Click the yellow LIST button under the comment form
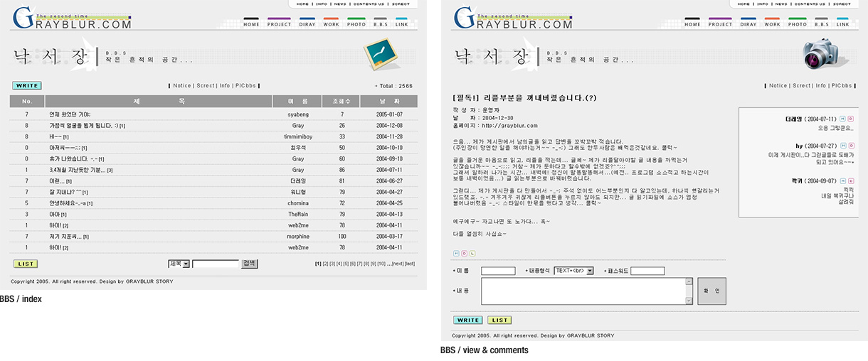The image size is (868, 361). point(498,320)
